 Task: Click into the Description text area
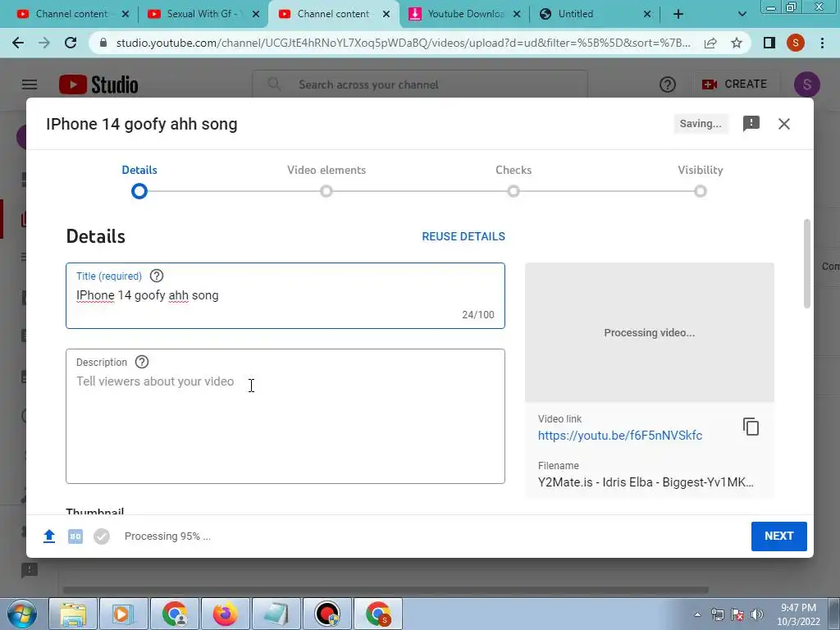point(285,416)
